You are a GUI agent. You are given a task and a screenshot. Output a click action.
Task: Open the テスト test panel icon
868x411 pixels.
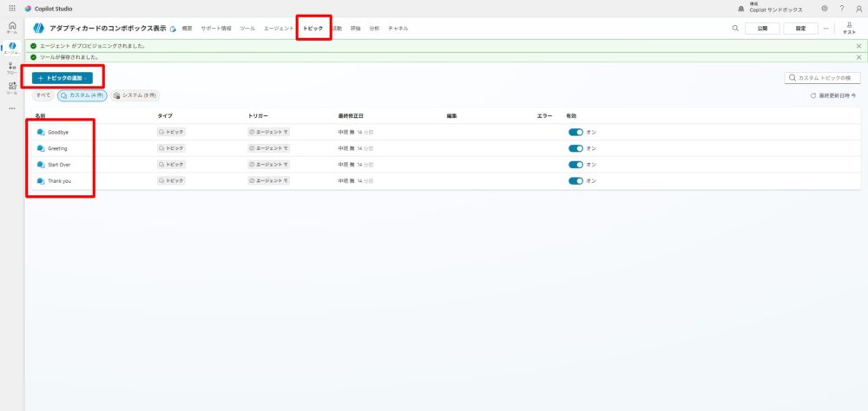pos(849,28)
